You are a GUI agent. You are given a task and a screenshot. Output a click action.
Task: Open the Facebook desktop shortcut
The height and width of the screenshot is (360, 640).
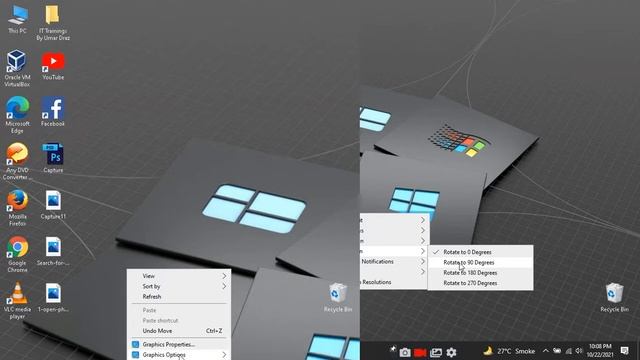(53, 112)
